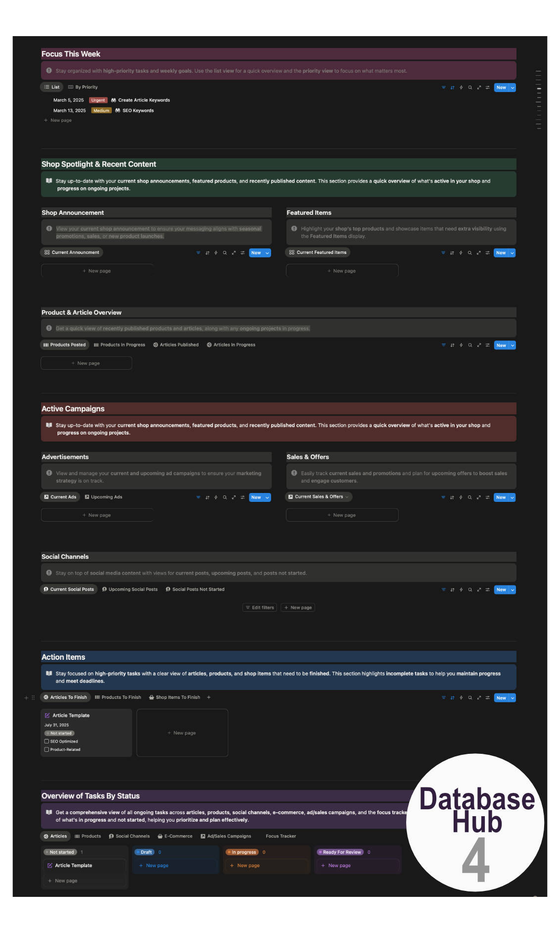Open Featured Items database in full page
The height and width of the screenshot is (933, 560).
(478, 253)
